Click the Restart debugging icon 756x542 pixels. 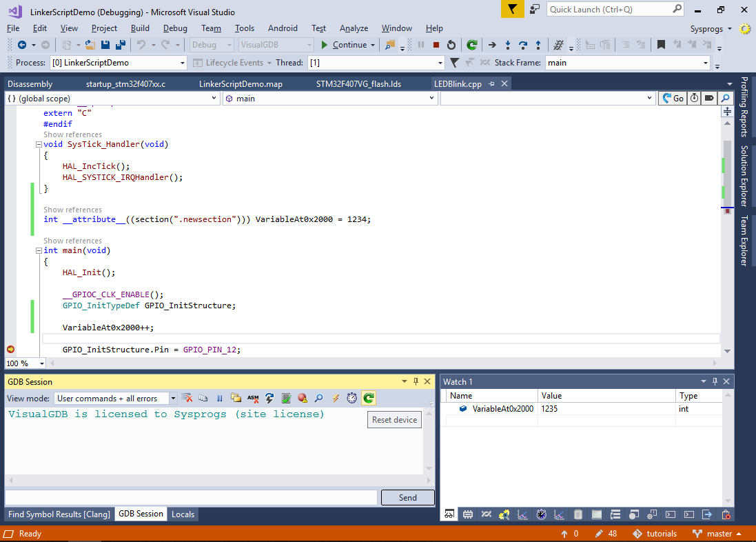click(x=451, y=45)
